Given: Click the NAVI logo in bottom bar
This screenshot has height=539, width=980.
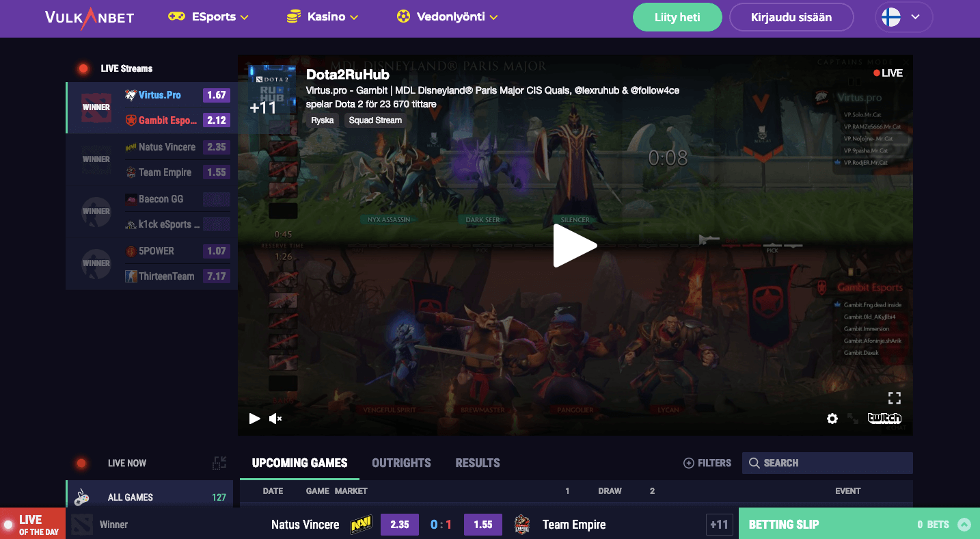Looking at the screenshot, I should [361, 525].
